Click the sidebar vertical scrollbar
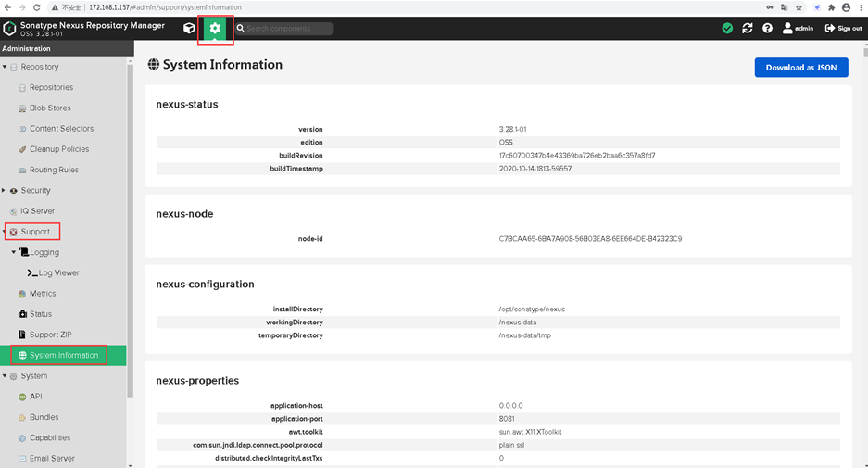The width and height of the screenshot is (868, 468). click(130, 231)
